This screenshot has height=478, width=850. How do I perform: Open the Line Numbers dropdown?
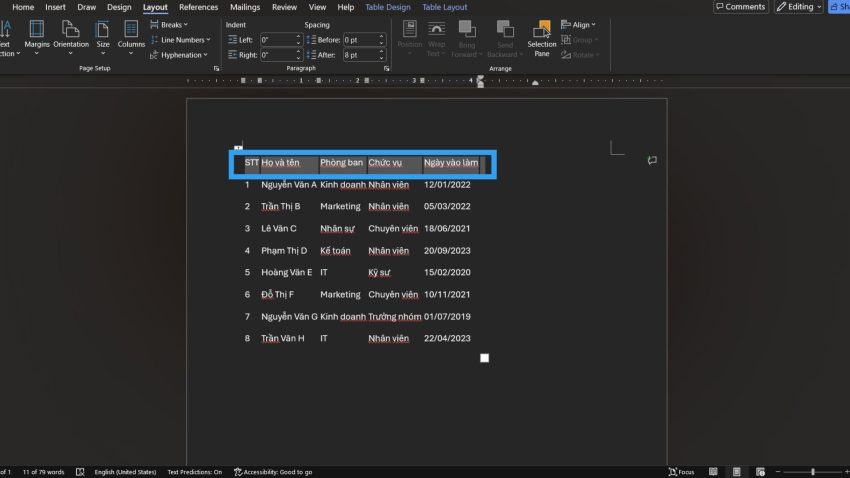point(181,40)
